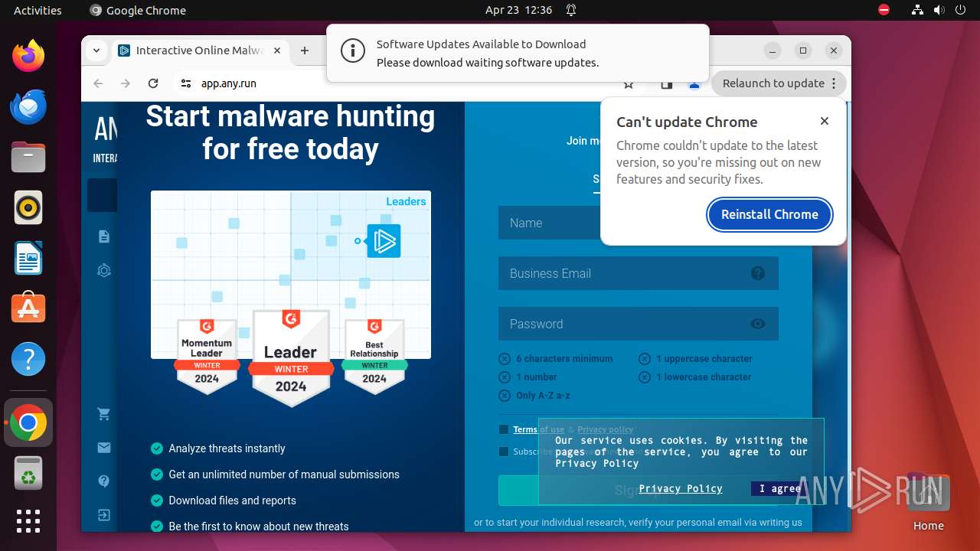This screenshot has width=980, height=551.
Task: Open a new Chrome tab
Action: click(x=305, y=51)
